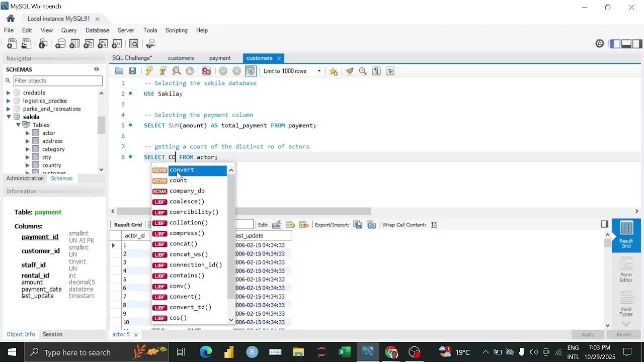
Task: Choose coalesce() from autocomplete list
Action: (189, 202)
